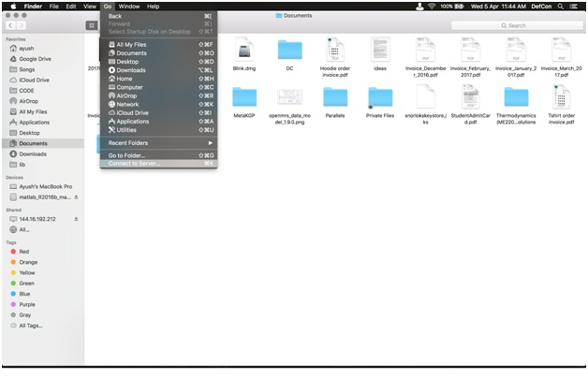Open the Window menu in menu bar
The image size is (588, 378).
pos(129,6)
